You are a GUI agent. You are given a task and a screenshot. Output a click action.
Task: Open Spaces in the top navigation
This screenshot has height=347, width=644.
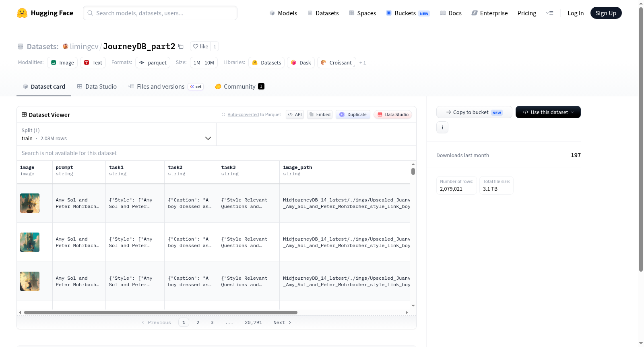pyautogui.click(x=363, y=13)
